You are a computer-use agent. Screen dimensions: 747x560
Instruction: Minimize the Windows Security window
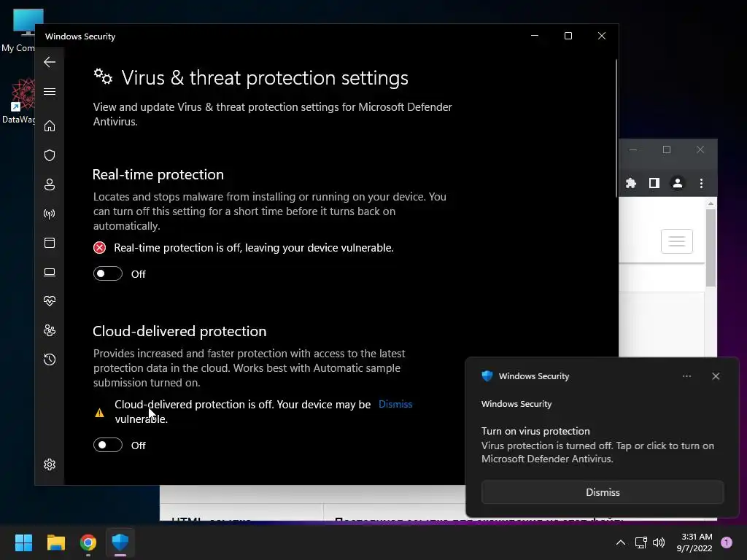pos(535,36)
